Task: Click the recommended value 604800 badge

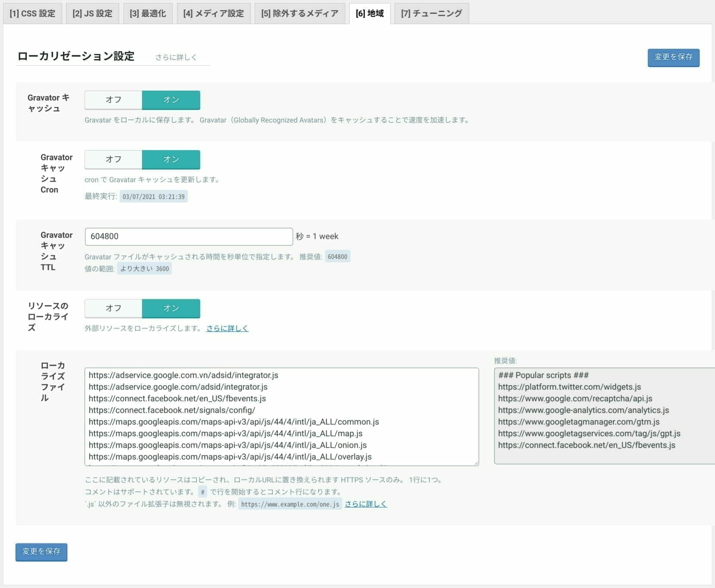Action: 337,257
